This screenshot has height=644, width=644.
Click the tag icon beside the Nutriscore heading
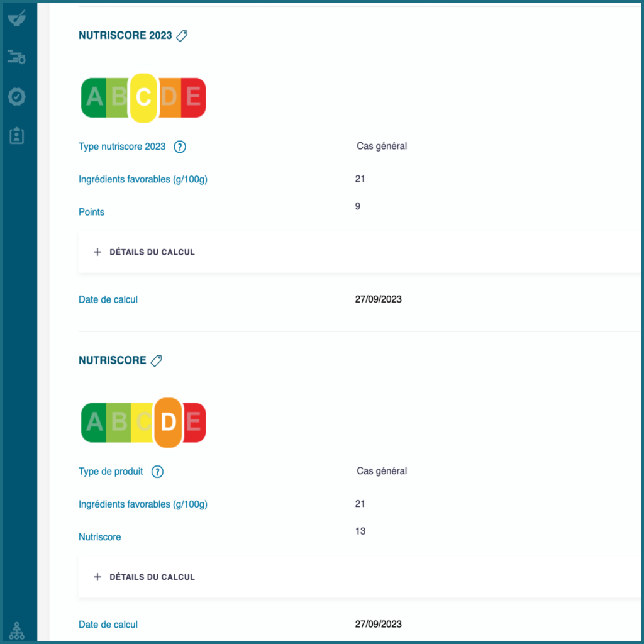point(156,360)
